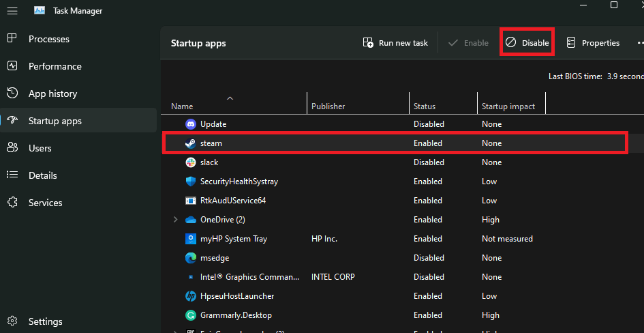Screen dimensions: 644x333
Task: Click the steam app icon
Action: coord(191,143)
